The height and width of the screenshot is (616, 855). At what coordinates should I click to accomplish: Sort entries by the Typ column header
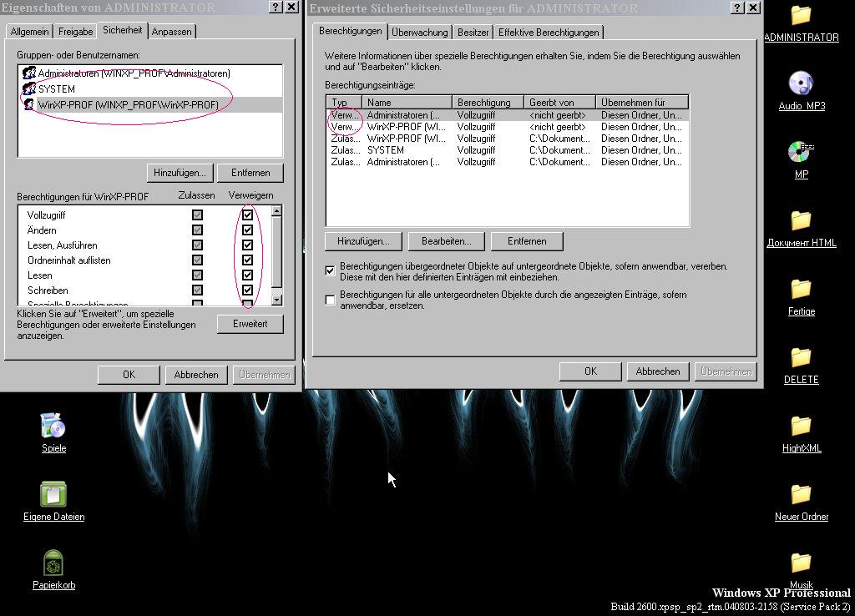coord(344,103)
